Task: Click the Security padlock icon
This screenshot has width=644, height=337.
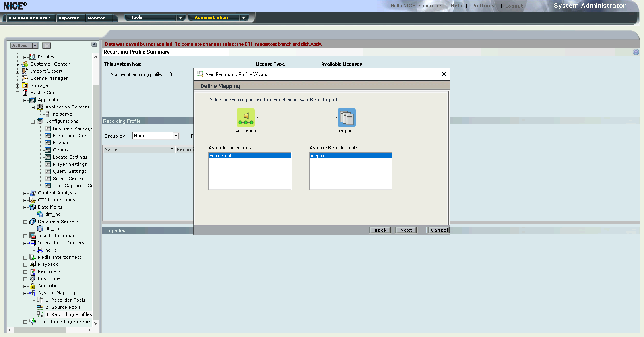Action: [33, 286]
